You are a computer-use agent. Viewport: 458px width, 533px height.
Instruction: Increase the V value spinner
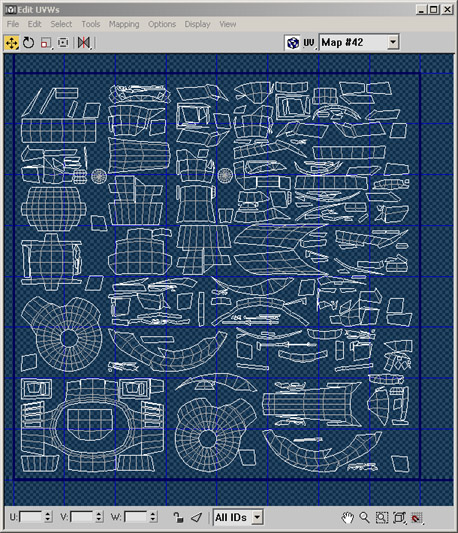[x=99, y=514]
